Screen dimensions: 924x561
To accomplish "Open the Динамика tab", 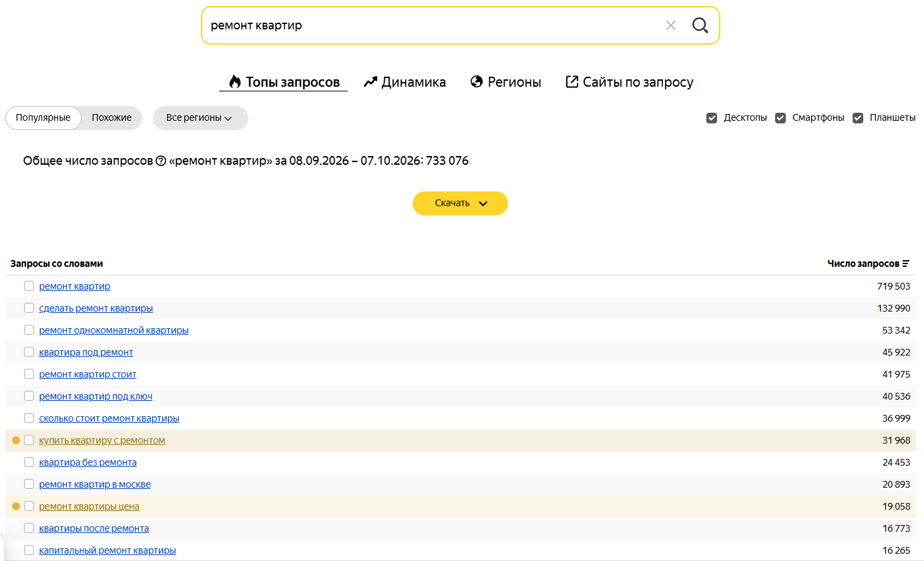I will (x=405, y=82).
